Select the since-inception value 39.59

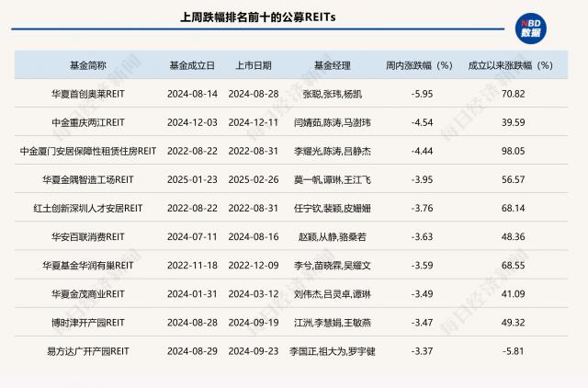[x=513, y=122]
